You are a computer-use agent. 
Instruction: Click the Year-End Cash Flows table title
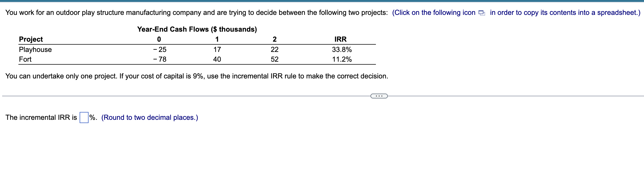(197, 29)
